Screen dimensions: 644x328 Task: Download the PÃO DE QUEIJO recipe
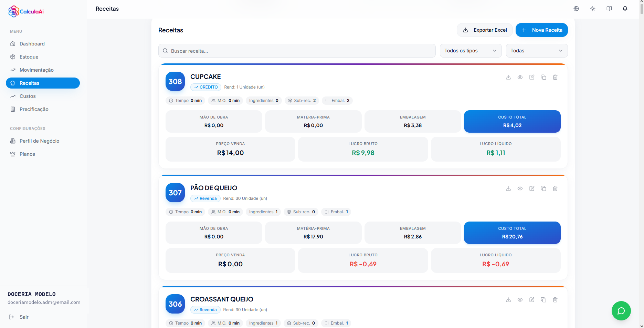[508, 188]
